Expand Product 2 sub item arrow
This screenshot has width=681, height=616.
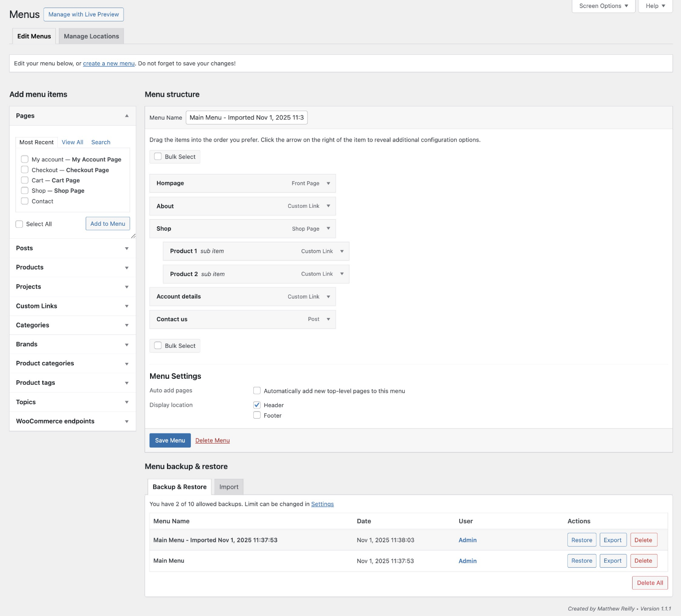tap(341, 274)
